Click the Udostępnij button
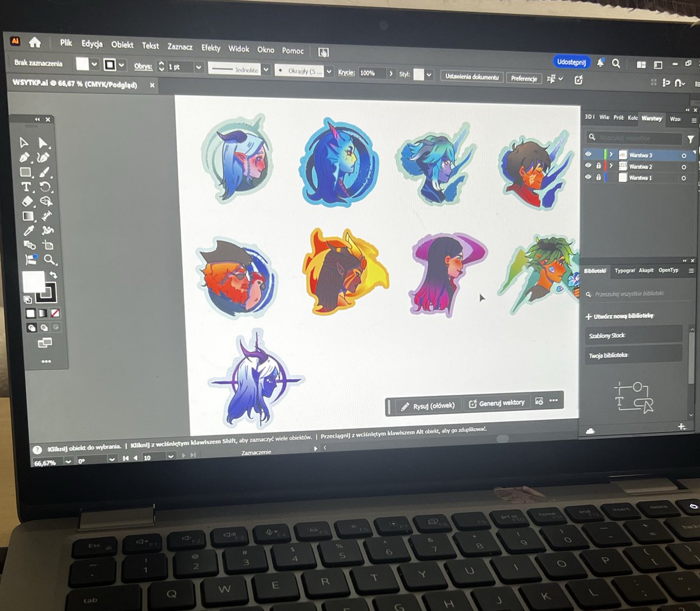Viewport: 700px width, 611px height. pyautogui.click(x=572, y=62)
